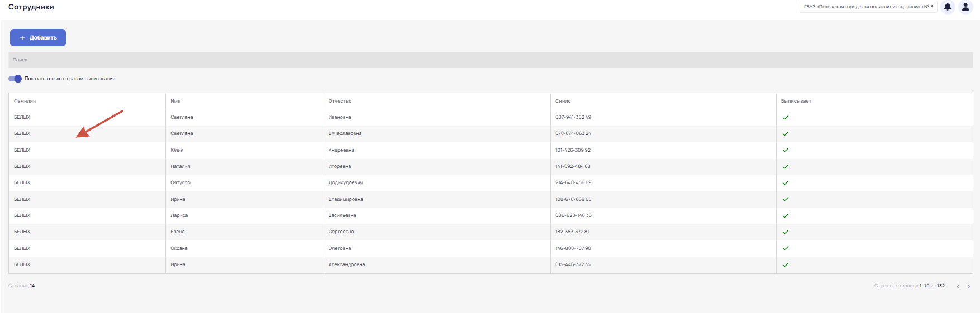
Task: Click the Отчество column header
Action: [340, 101]
